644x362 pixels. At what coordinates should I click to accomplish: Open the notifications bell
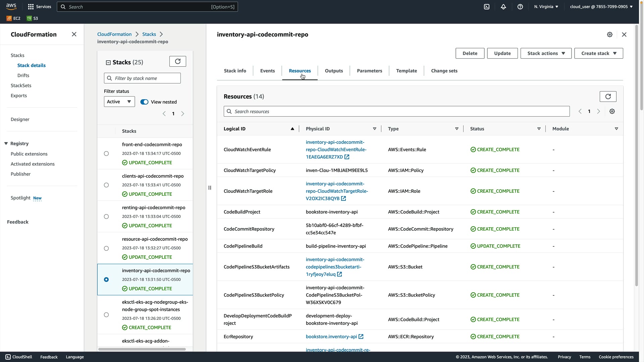point(503,7)
